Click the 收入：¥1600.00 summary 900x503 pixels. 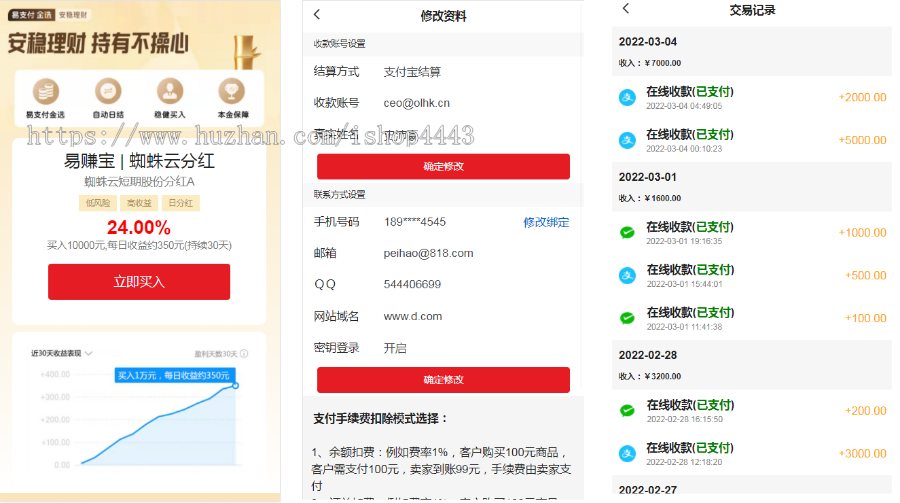click(650, 198)
